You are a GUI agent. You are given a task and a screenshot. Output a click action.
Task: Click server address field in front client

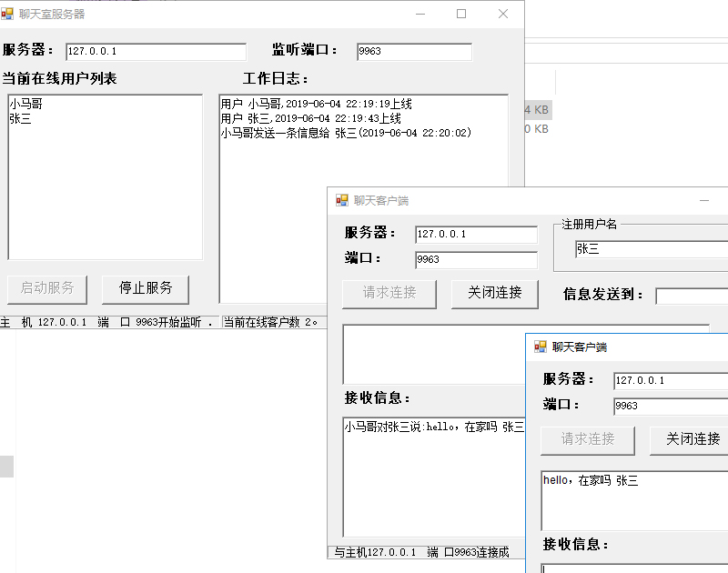point(671,381)
